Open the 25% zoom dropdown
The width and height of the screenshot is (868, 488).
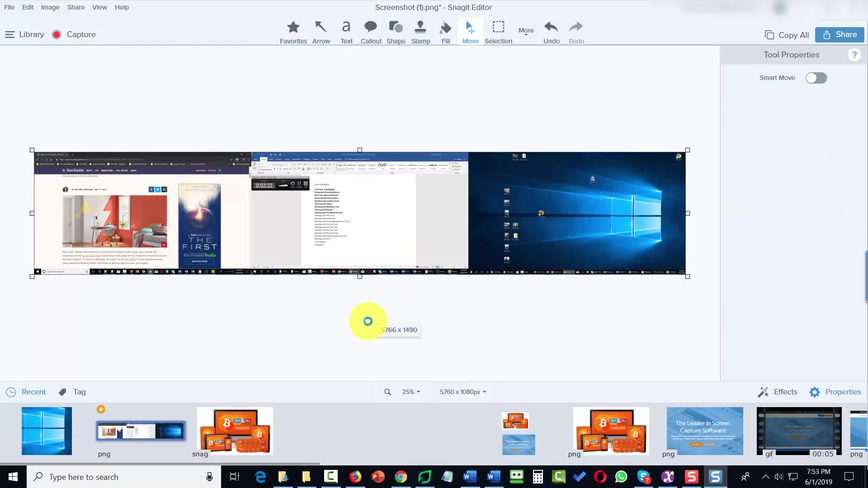coord(411,392)
